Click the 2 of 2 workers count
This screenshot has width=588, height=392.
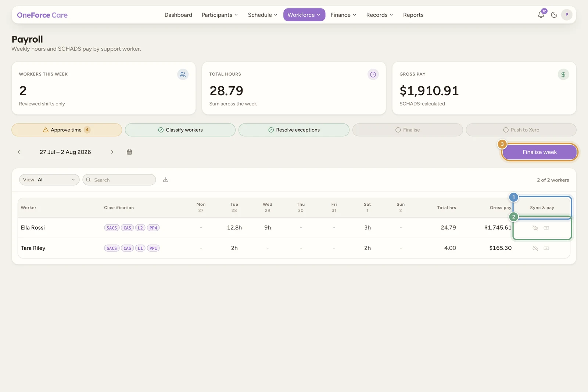click(x=553, y=180)
